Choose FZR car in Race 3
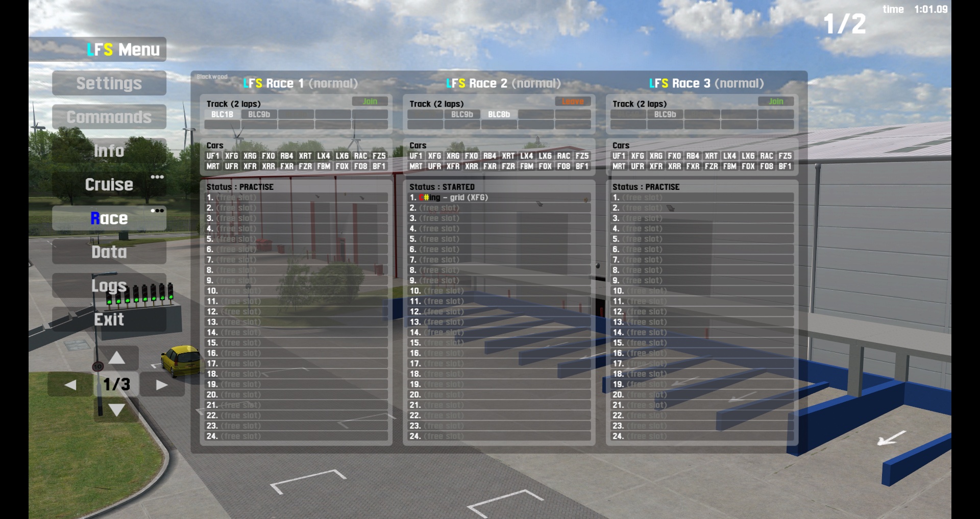Viewport: 980px width, 519px height. click(712, 166)
